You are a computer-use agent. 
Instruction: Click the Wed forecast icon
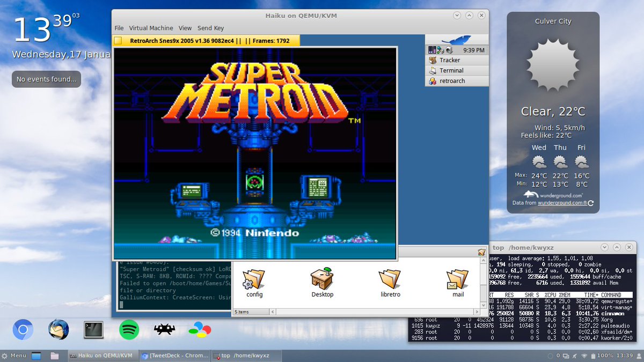click(539, 162)
